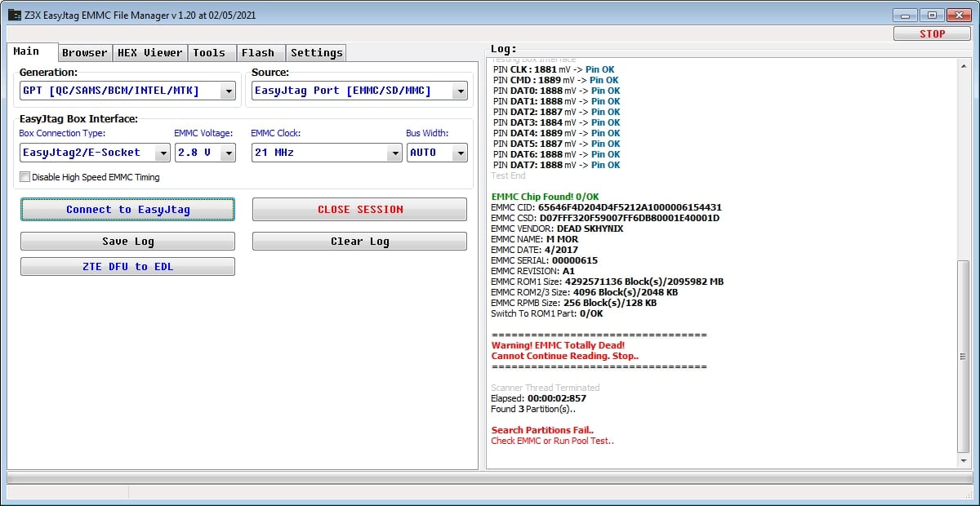Viewport: 980px width, 506px height.
Task: Click the EMMC CID value in log
Action: point(630,207)
